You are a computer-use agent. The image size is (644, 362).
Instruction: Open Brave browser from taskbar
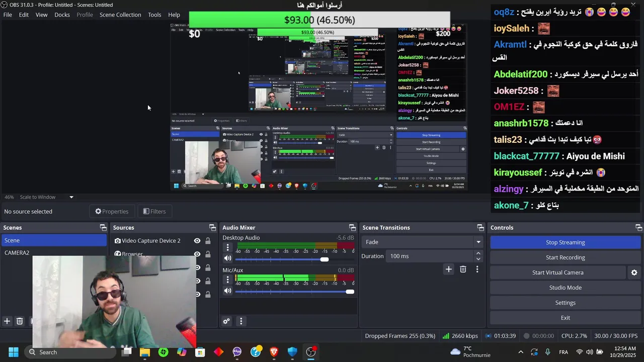274,352
